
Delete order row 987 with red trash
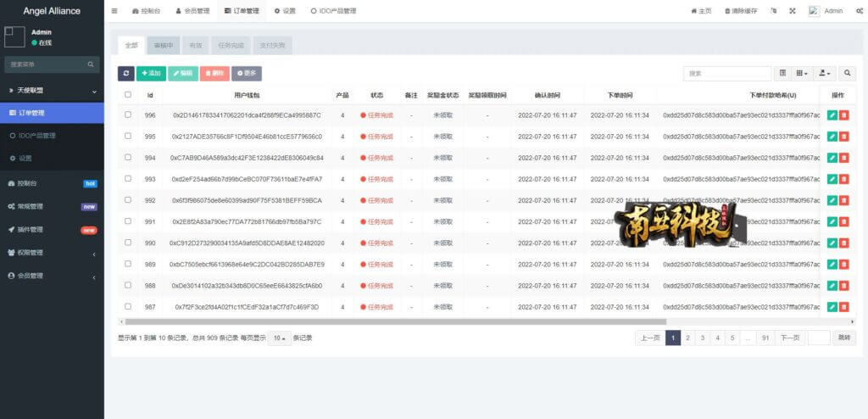pos(843,307)
